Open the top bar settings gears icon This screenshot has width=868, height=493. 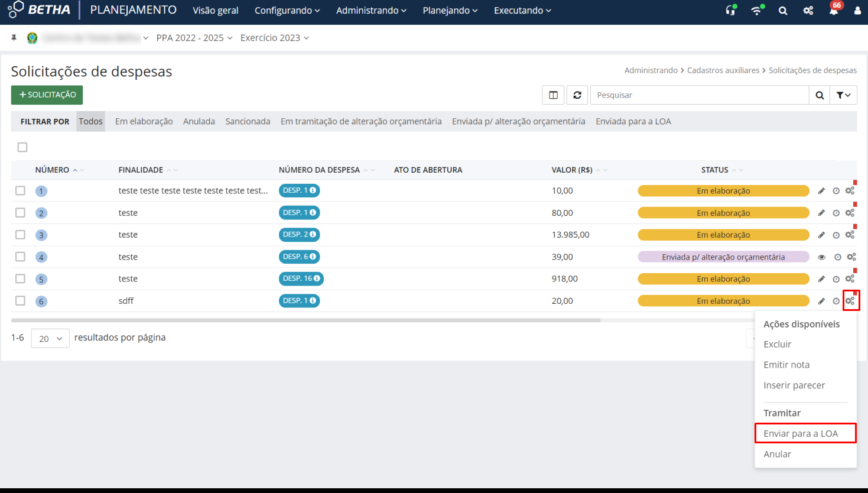pyautogui.click(x=808, y=11)
